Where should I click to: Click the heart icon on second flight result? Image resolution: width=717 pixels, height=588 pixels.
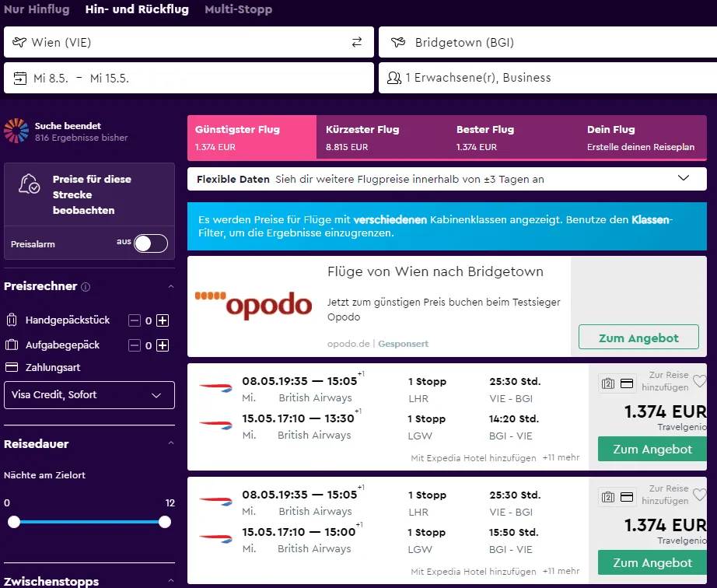pos(699,495)
